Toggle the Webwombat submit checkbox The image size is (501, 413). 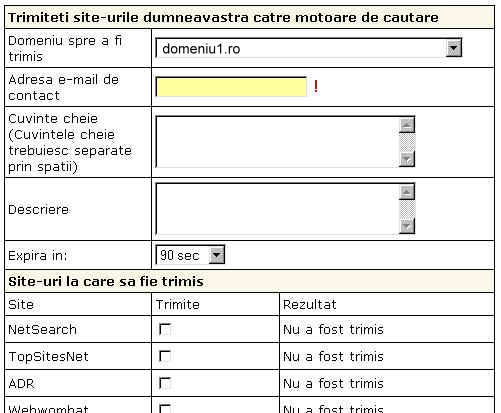click(x=165, y=409)
